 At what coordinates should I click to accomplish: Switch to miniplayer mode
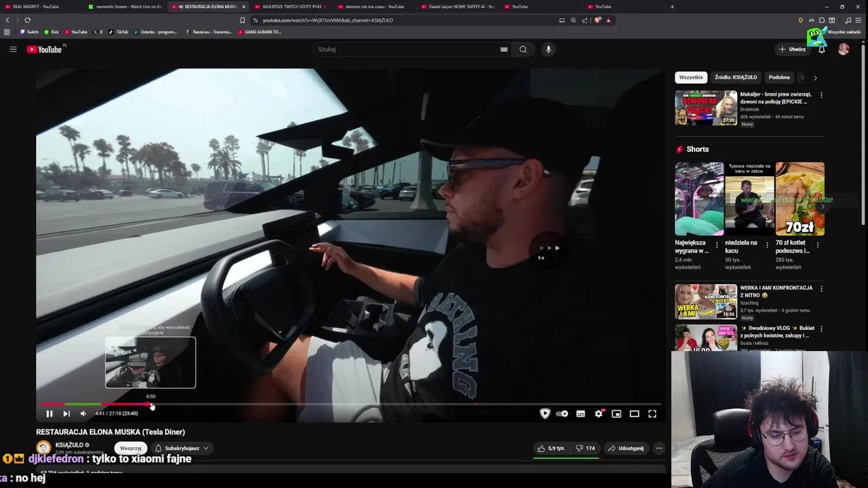coord(616,413)
